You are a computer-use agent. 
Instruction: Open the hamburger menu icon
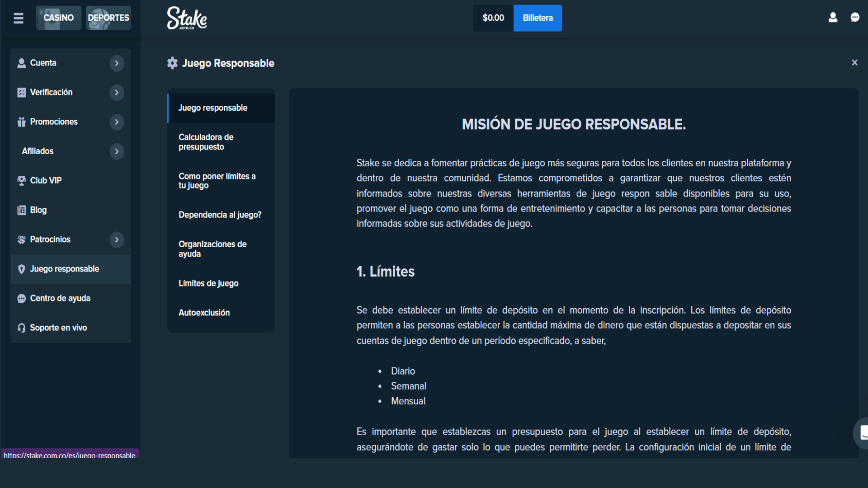click(x=19, y=18)
